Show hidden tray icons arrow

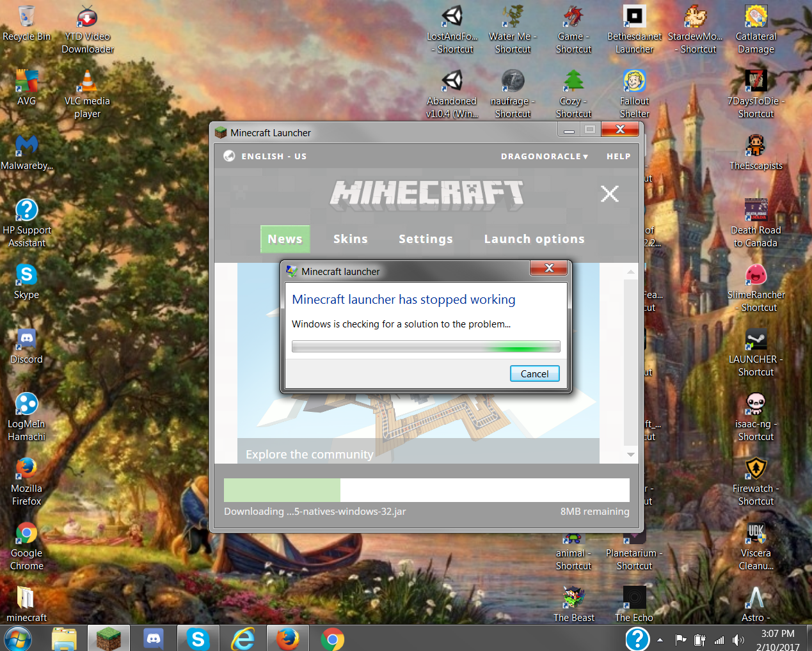(x=660, y=639)
